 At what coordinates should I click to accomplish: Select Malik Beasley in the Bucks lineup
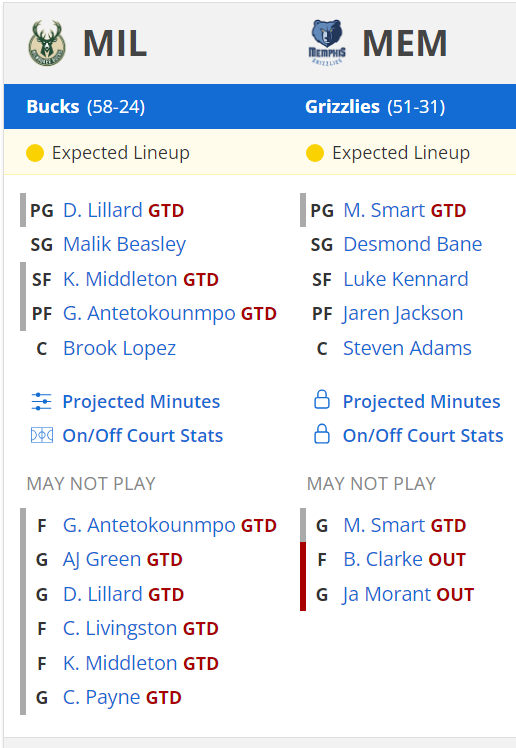pyautogui.click(x=124, y=244)
